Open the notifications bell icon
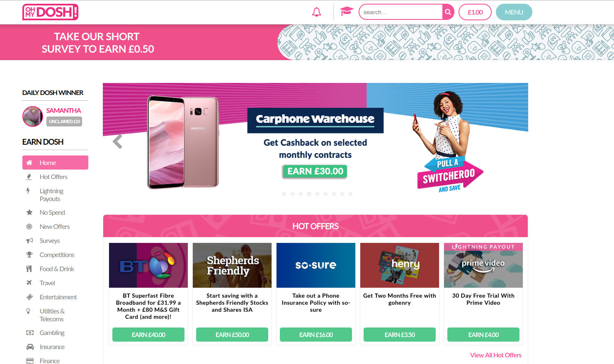Image resolution: width=614 pixels, height=364 pixels. click(x=316, y=12)
